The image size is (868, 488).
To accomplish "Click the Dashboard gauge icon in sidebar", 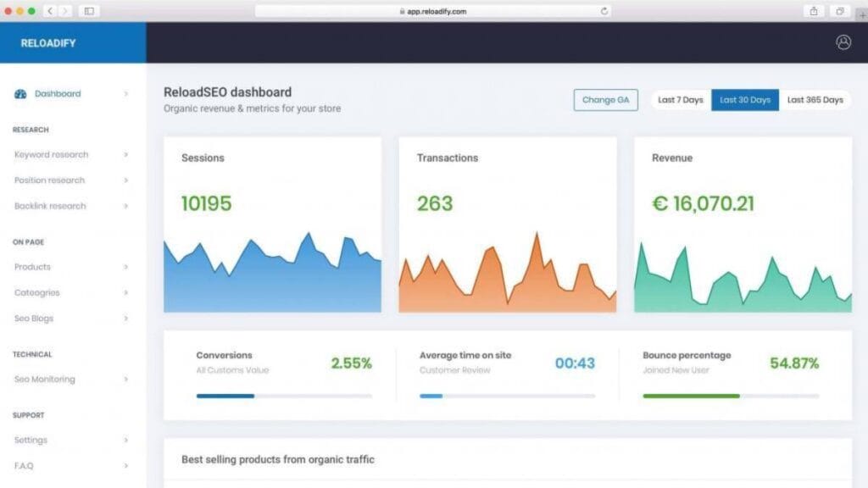I will pyautogui.click(x=20, y=94).
